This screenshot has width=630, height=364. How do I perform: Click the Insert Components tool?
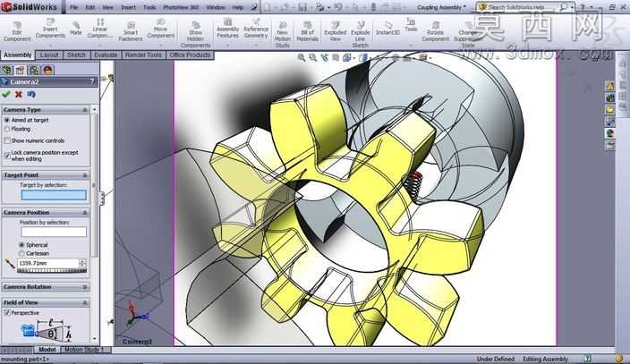[x=50, y=28]
